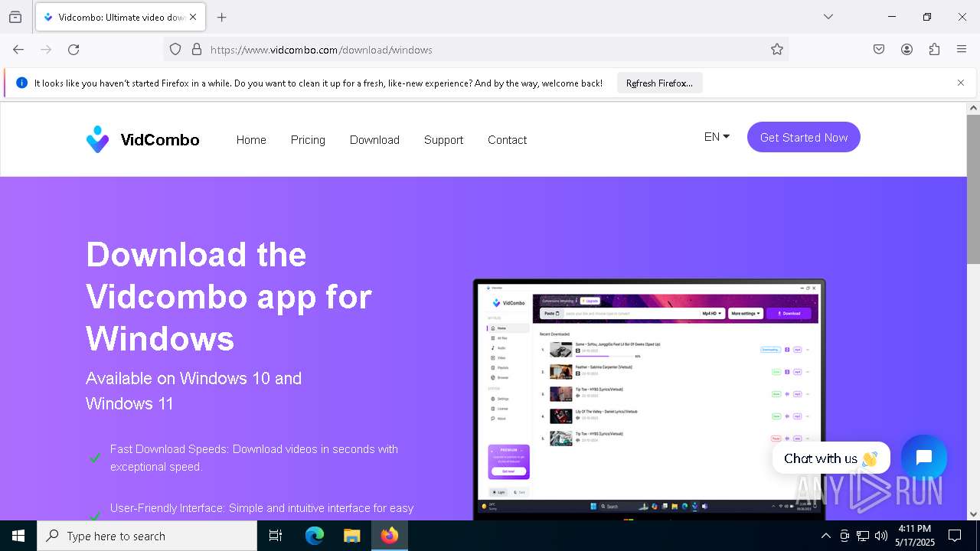Screen dimensions: 980x551
Task: Launch Microsoft Edge from taskbar
Action: (x=315, y=536)
